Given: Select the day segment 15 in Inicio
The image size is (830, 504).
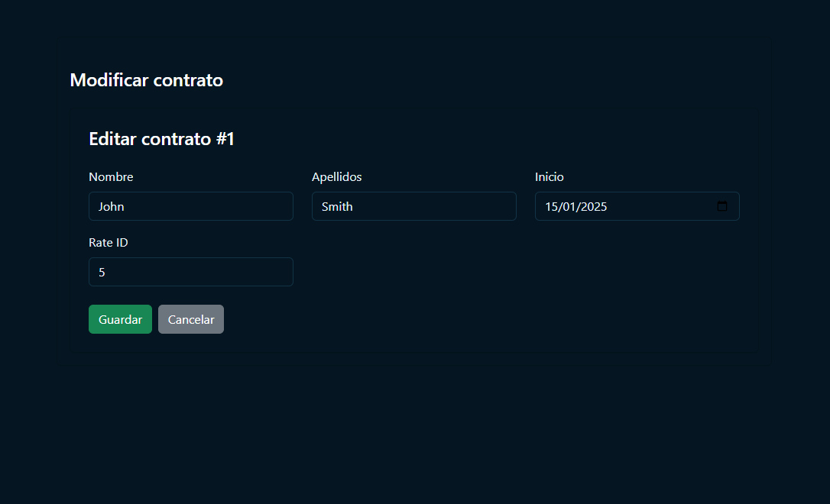Looking at the screenshot, I should click(552, 206).
